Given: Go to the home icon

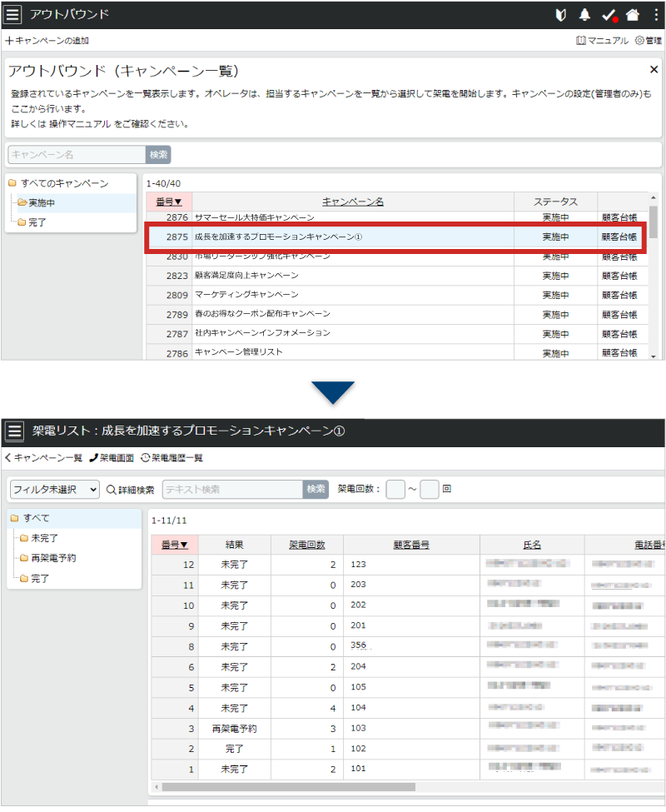Looking at the screenshot, I should pyautogui.click(x=633, y=15).
